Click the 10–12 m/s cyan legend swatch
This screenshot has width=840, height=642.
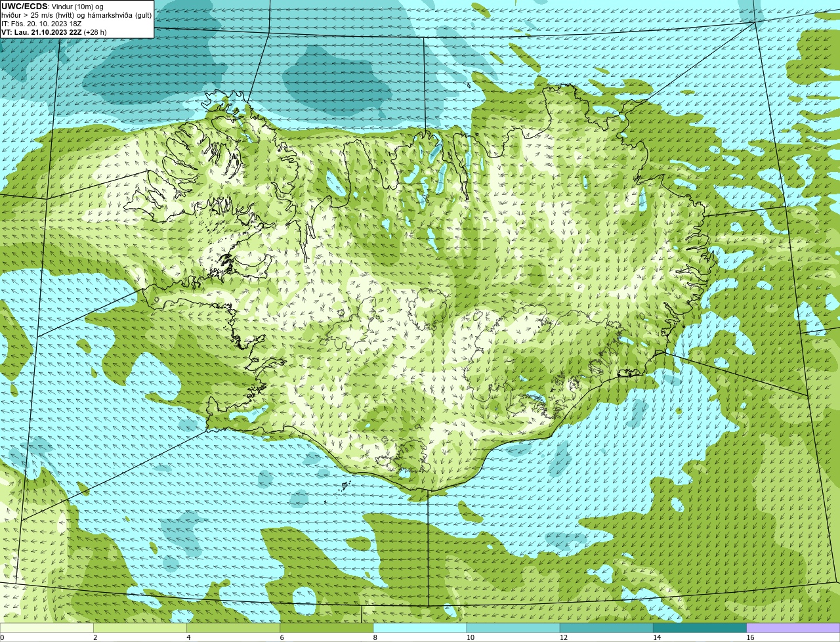[x=513, y=628]
